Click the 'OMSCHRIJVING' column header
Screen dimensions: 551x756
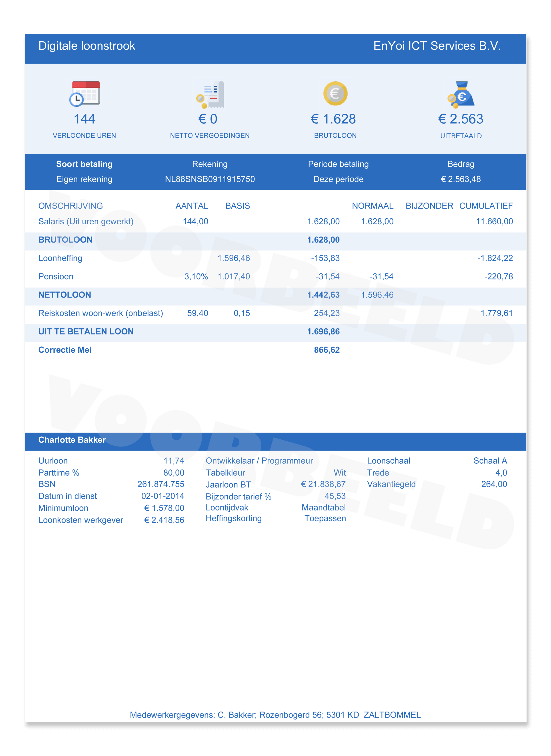pos(70,206)
